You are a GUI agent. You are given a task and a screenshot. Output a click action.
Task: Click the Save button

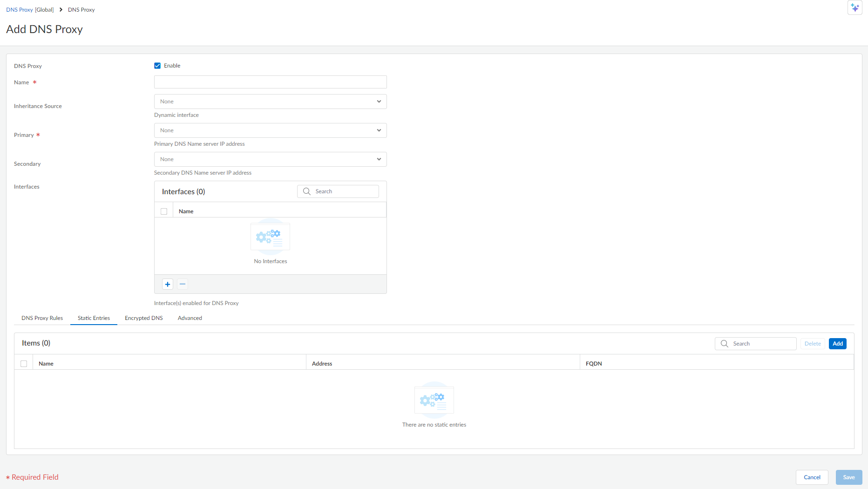click(848, 477)
